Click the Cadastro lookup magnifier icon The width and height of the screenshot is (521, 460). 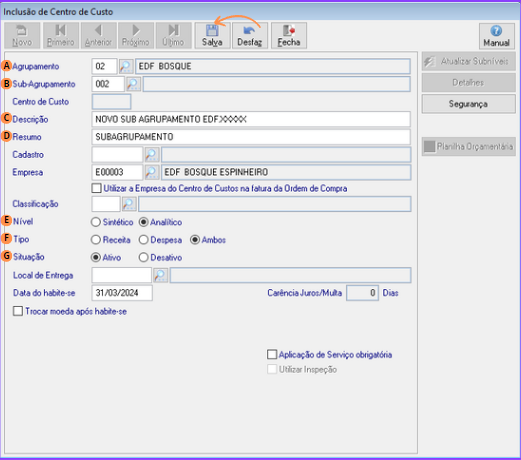(152, 155)
